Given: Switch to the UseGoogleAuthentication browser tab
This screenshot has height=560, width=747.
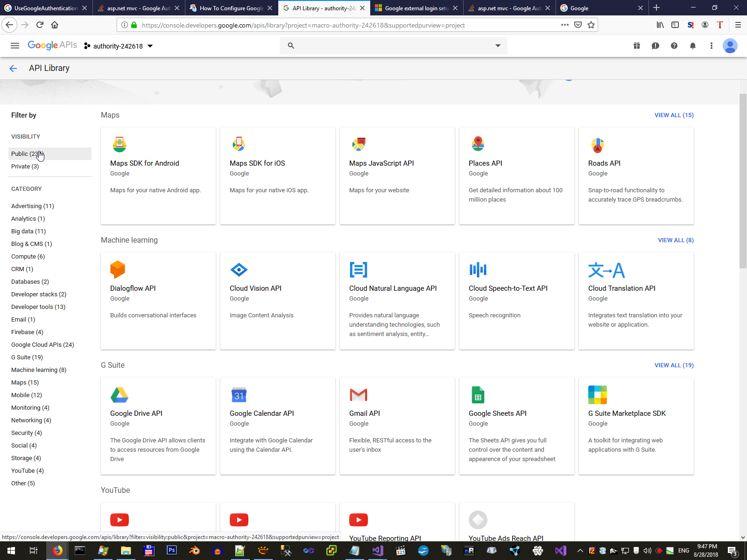Looking at the screenshot, I should tap(46, 8).
